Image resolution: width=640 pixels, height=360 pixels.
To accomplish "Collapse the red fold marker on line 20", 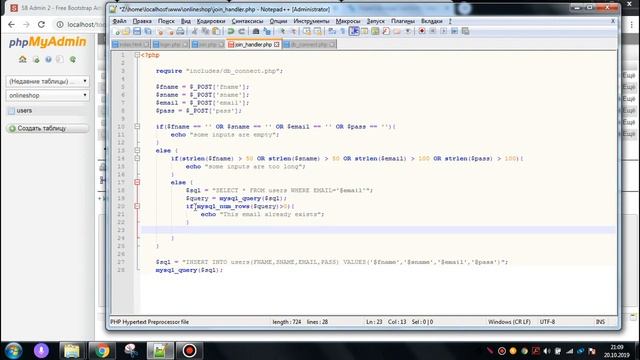I will [x=137, y=206].
